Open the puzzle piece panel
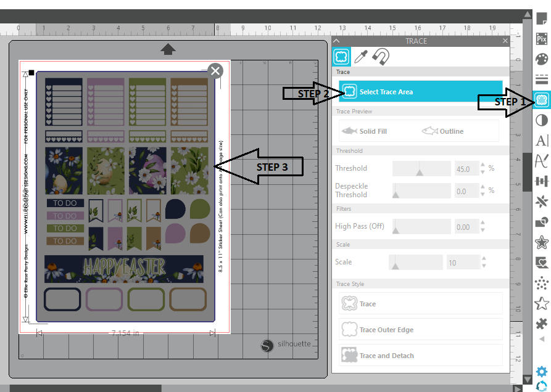This screenshot has height=392, width=551. [542, 324]
